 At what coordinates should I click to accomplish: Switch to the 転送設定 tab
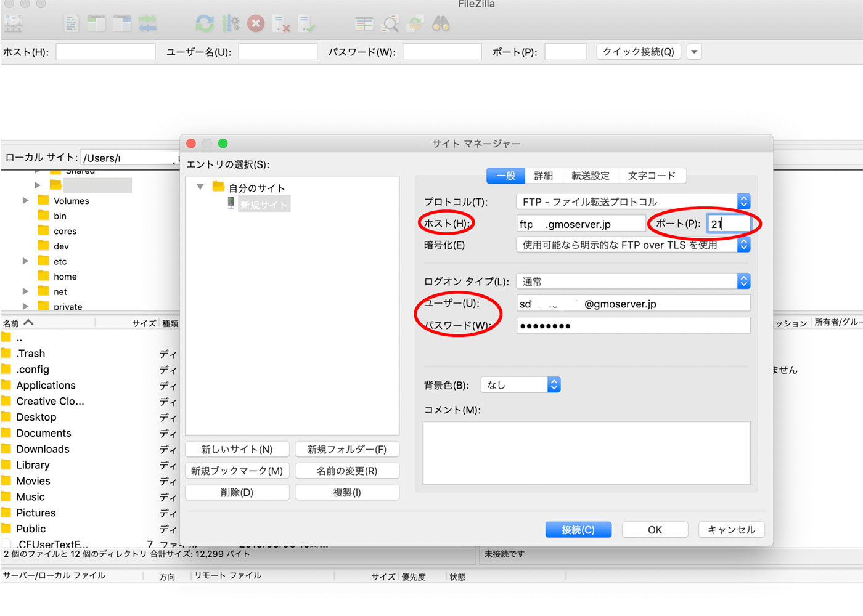coord(591,176)
